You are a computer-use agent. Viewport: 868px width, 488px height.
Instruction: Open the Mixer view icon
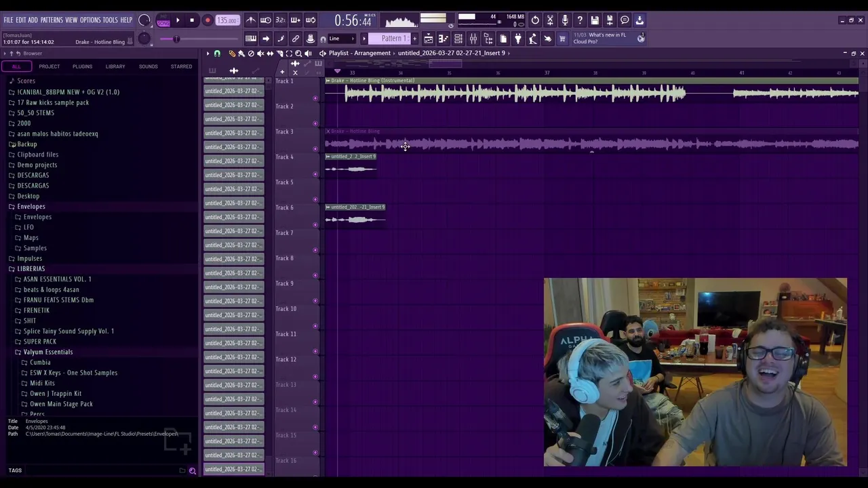(473, 39)
